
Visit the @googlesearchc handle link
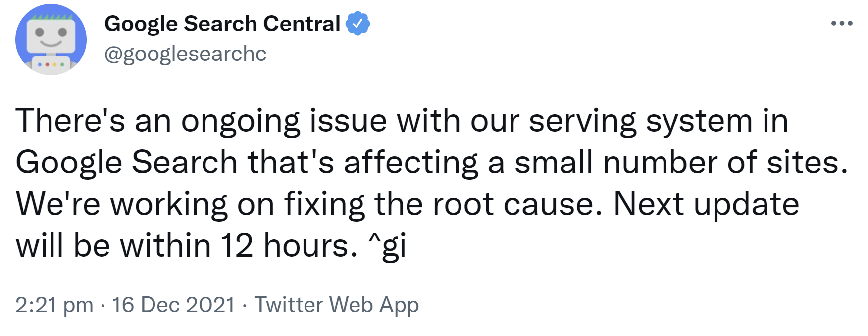click(185, 54)
